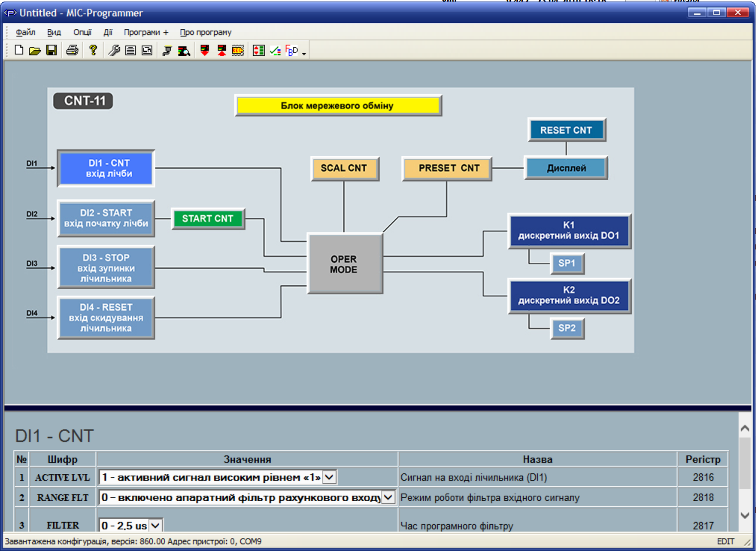This screenshot has height=551, width=756.
Task: Open the Опції menu
Action: (82, 32)
